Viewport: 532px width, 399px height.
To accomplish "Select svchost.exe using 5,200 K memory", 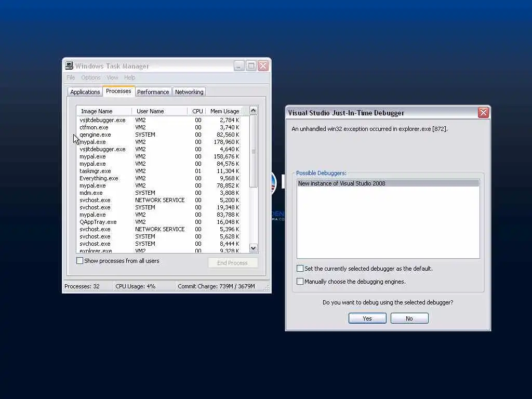I will pyautogui.click(x=159, y=200).
